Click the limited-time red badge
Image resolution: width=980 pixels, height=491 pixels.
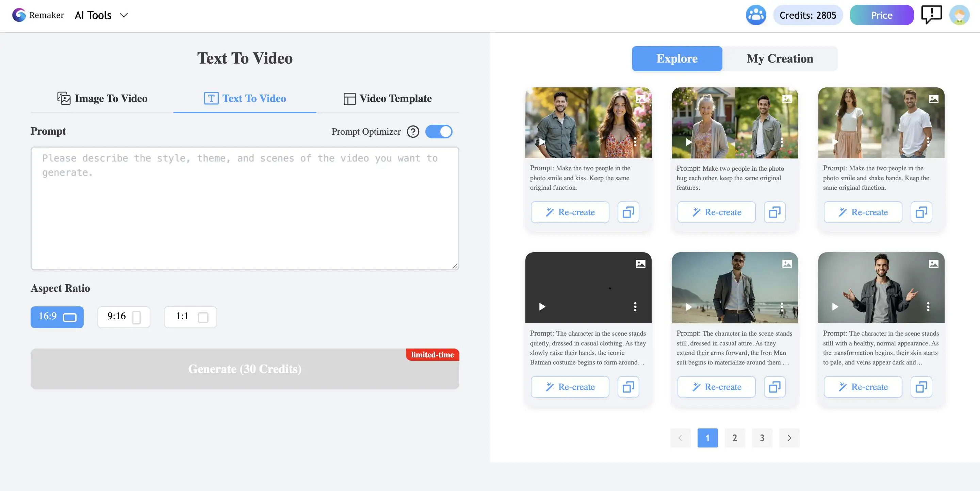coord(432,355)
